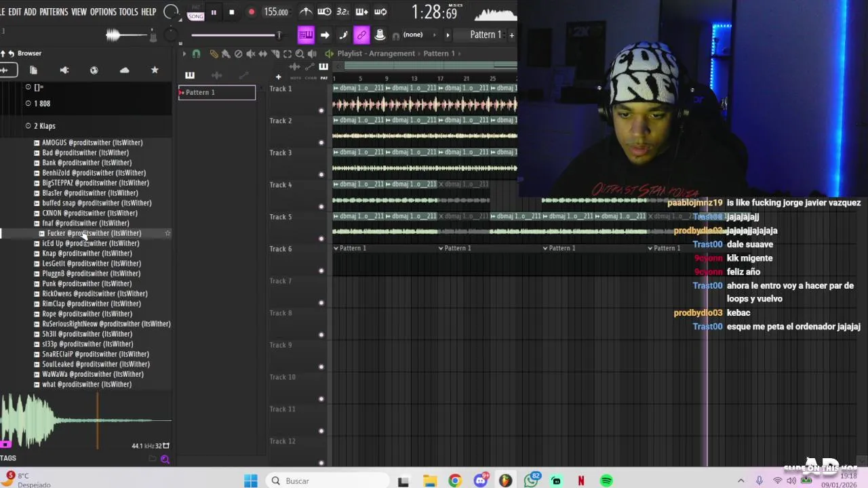The height and width of the screenshot is (488, 868).
Task: Toggle the loop record icon
Action: coord(380,12)
